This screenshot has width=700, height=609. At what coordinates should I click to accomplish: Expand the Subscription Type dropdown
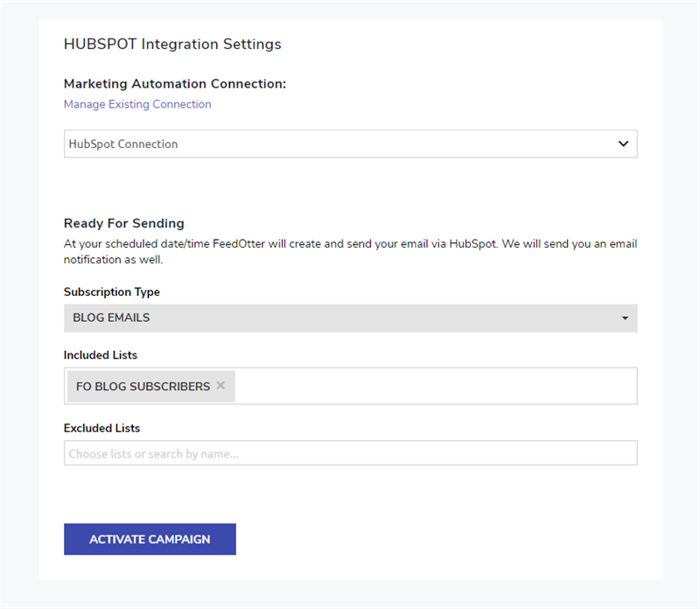tap(351, 318)
